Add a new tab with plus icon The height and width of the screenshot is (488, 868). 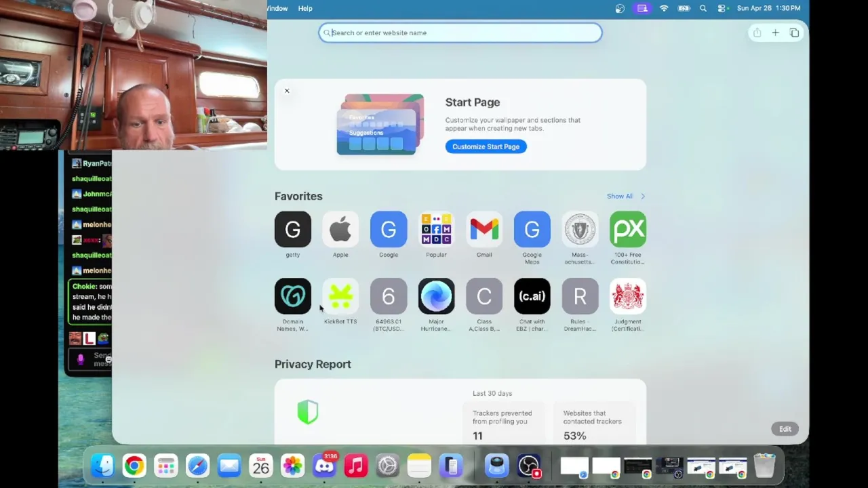775,33
